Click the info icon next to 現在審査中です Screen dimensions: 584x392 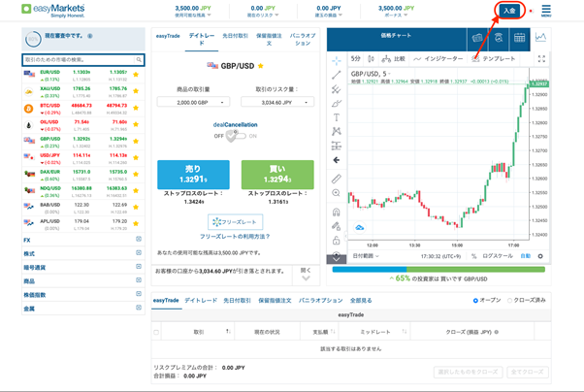(90, 36)
